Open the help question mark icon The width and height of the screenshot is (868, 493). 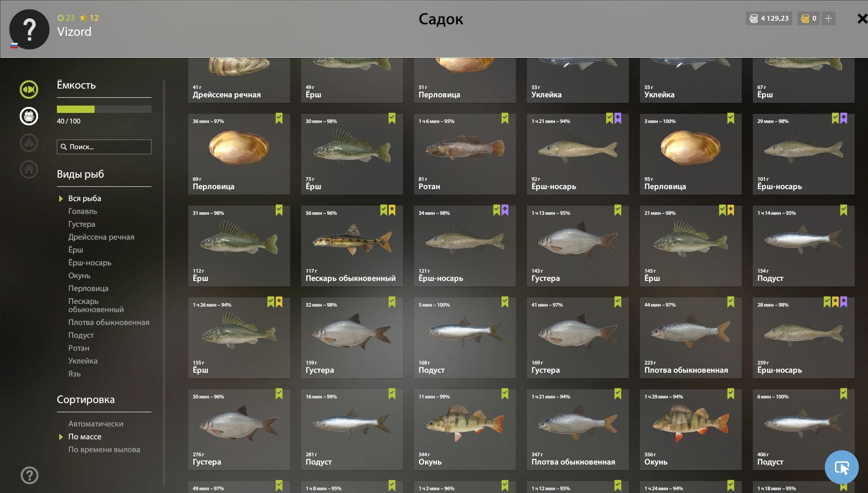pyautogui.click(x=29, y=475)
